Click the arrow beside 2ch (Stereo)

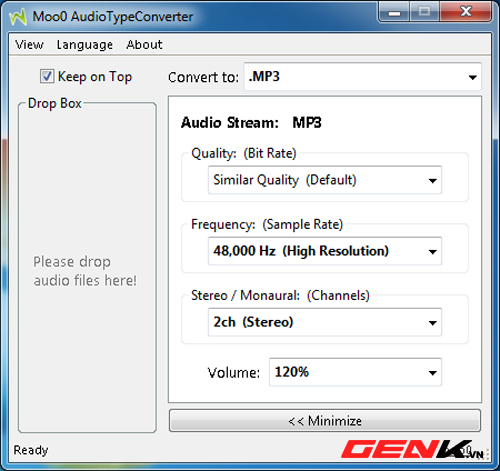point(432,323)
